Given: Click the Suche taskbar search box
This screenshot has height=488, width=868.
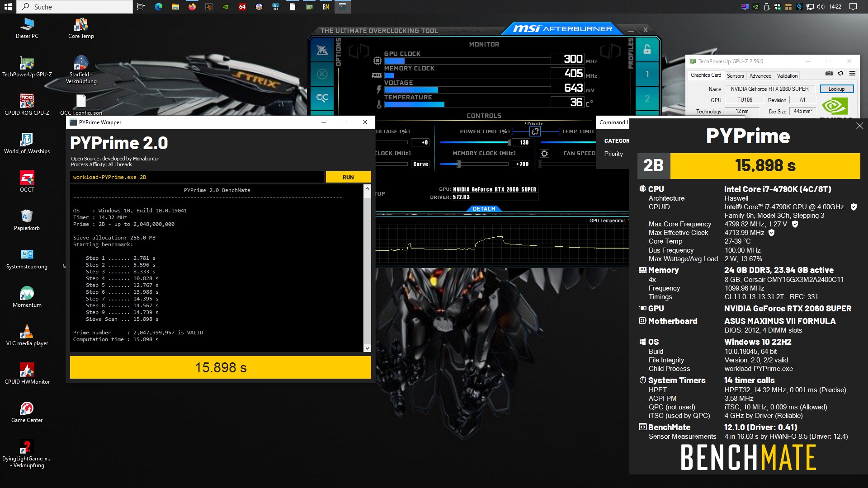Looking at the screenshot, I should pos(75,7).
